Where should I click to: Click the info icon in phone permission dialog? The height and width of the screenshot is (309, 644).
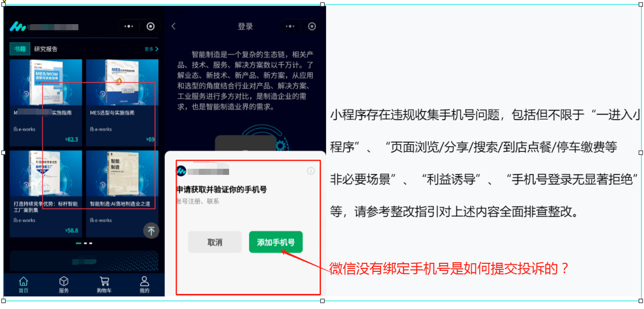[x=310, y=171]
